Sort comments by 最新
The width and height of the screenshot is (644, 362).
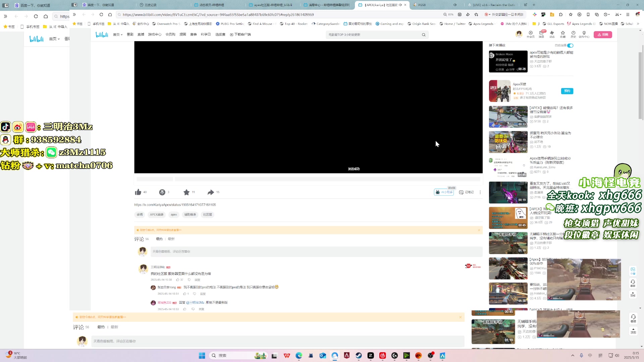[x=171, y=239]
